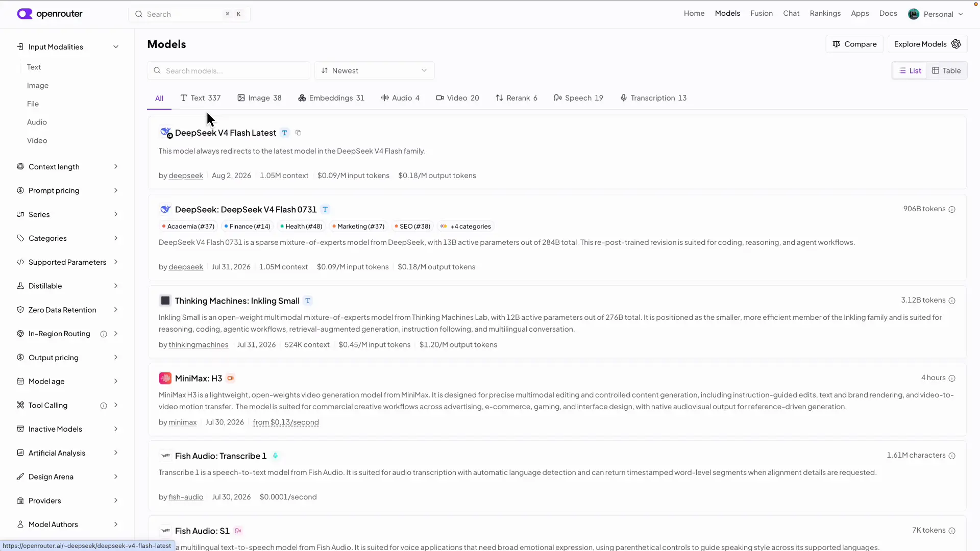This screenshot has width=980, height=551.
Task: Click text modality badge on Inkling Small
Action: point(308,301)
